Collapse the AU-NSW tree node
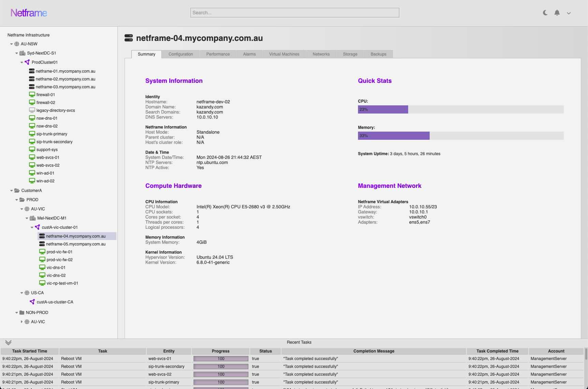This screenshot has height=389, width=588. coord(11,44)
